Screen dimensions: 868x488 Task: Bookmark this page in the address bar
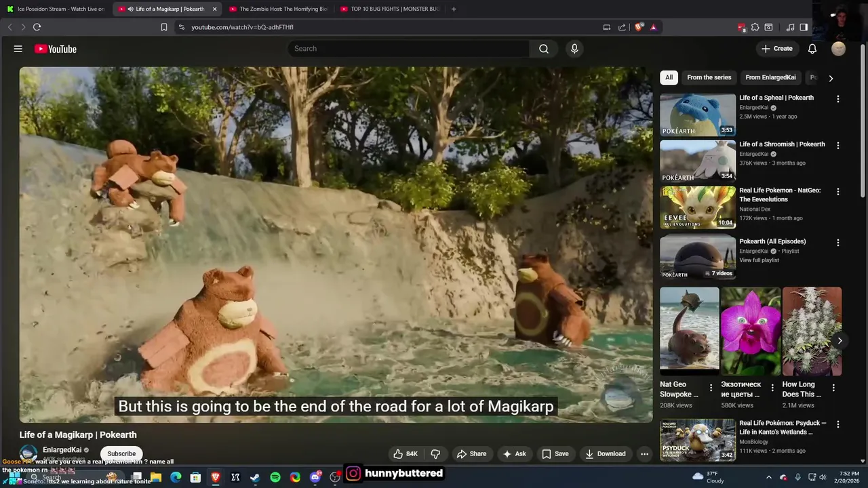pos(163,27)
